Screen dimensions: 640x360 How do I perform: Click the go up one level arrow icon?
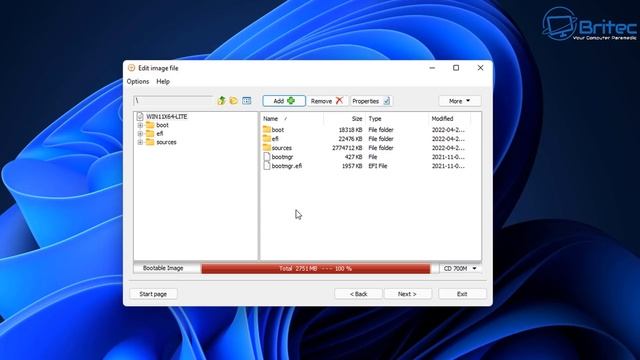[x=221, y=100]
